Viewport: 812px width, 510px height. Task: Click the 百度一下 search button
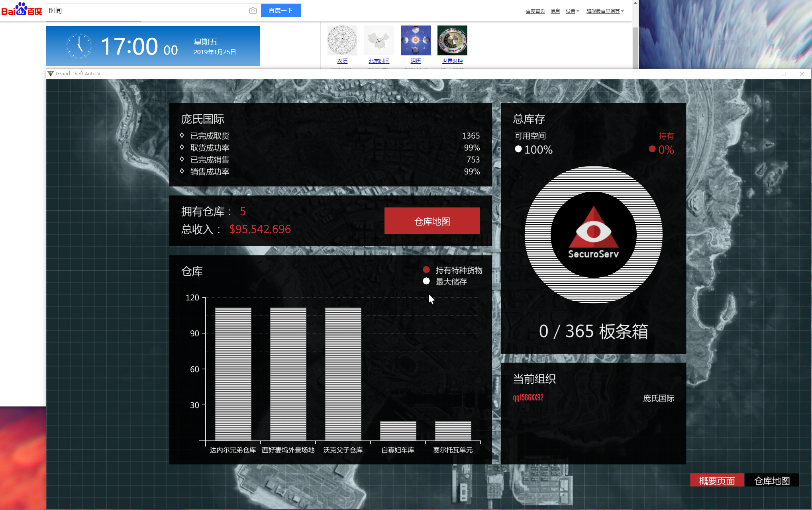point(280,11)
